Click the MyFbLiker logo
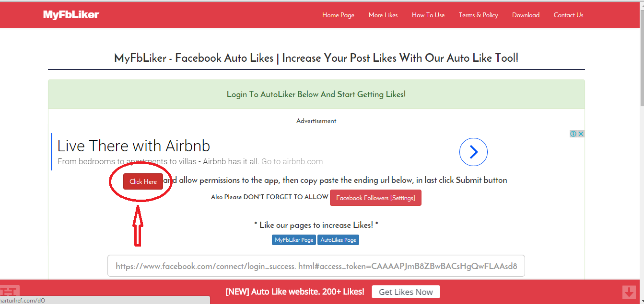644x304 pixels. (71, 15)
